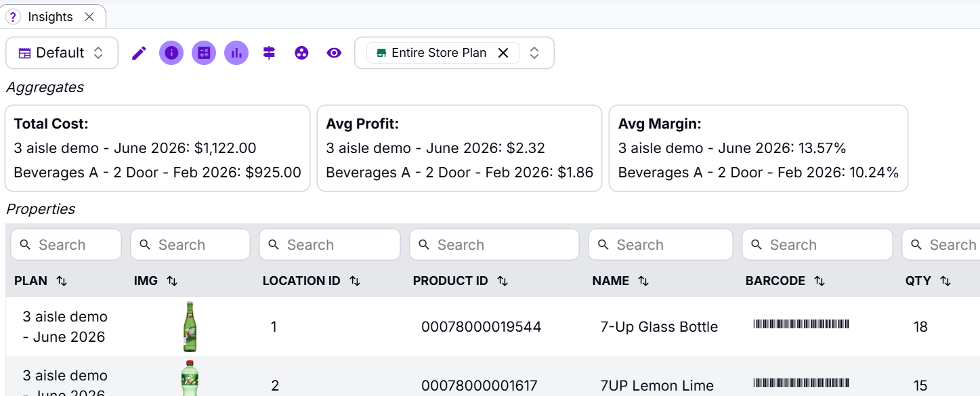Click the BARCODE header label
This screenshot has width=980, height=396.
775,281
